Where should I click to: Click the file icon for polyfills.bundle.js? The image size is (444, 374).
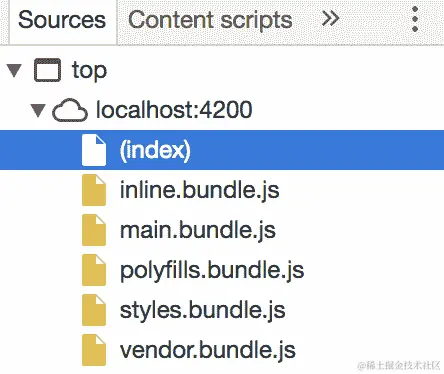94,270
